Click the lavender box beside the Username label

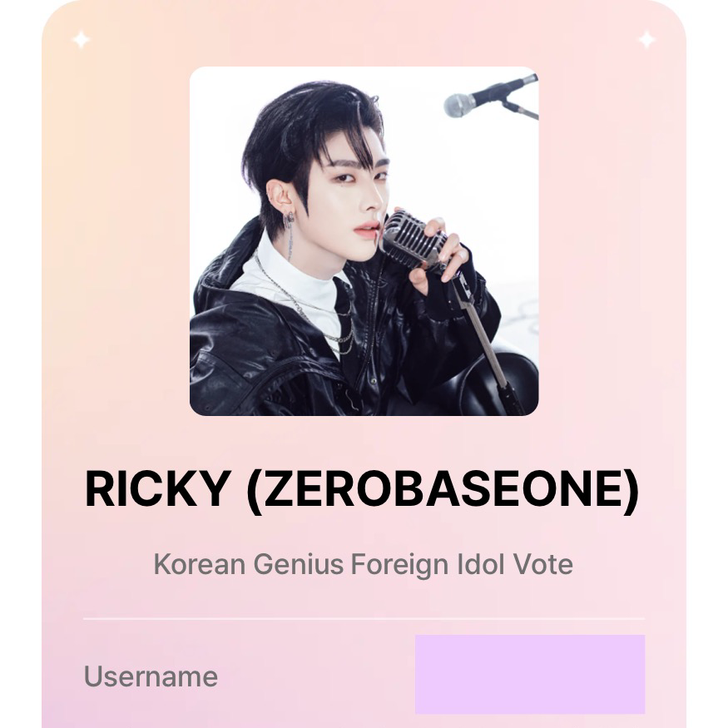pyautogui.click(x=530, y=674)
